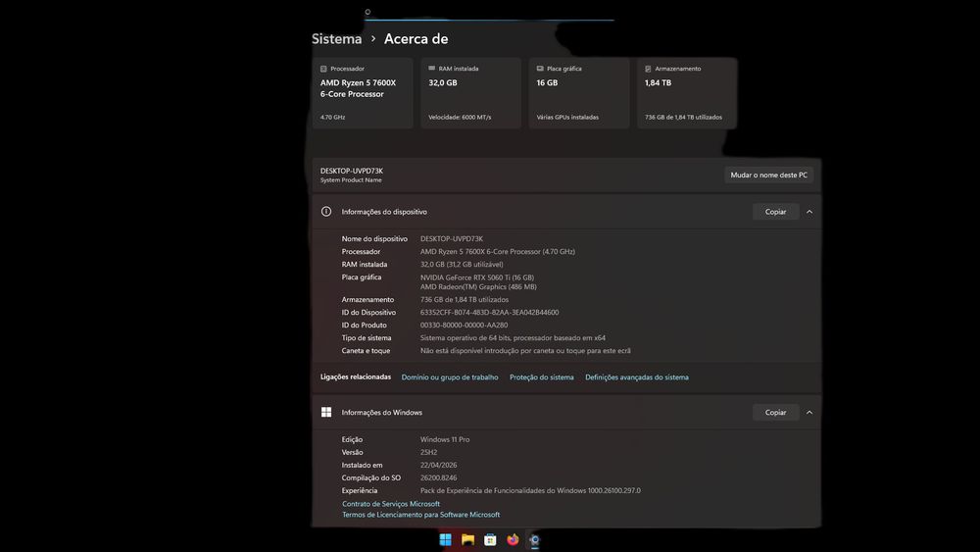
Task: Collapse the Informações do dispositivo section
Action: tap(809, 212)
